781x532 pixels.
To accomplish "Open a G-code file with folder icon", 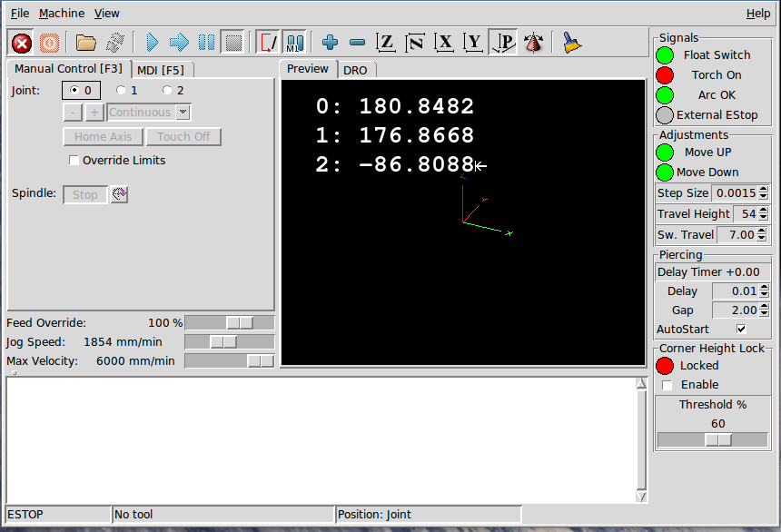I will (85, 43).
